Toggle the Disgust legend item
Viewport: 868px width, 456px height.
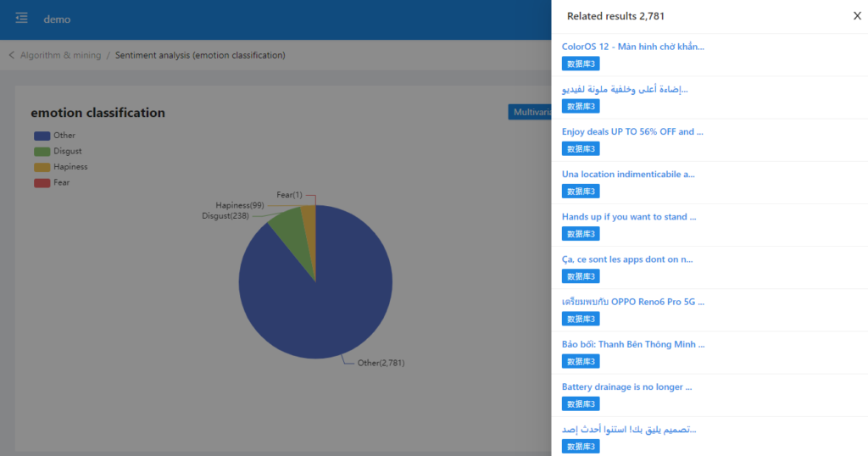coord(58,151)
